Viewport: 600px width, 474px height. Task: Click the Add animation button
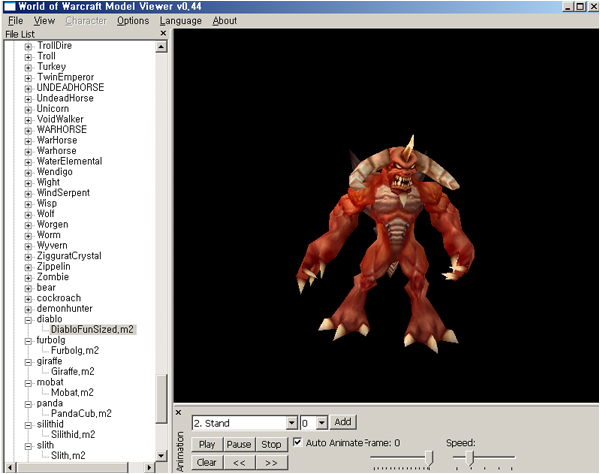(342, 422)
